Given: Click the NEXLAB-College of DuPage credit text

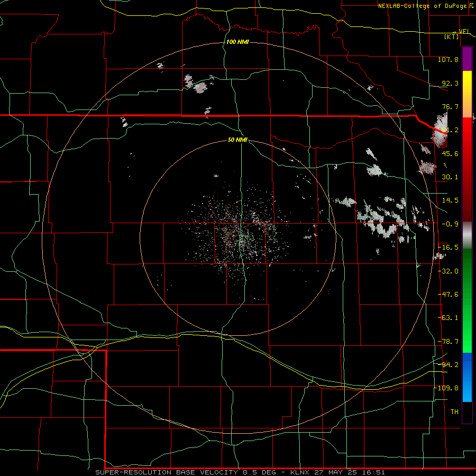Looking at the screenshot, I should coord(422,6).
